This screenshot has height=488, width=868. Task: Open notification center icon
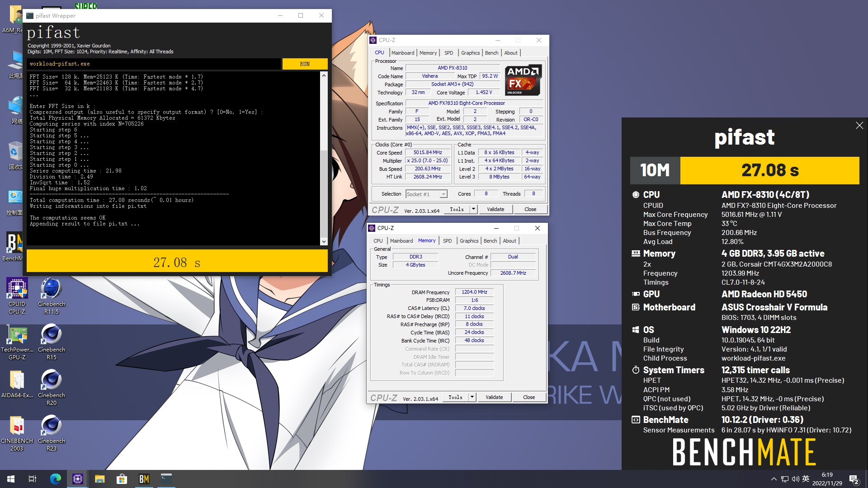click(854, 479)
